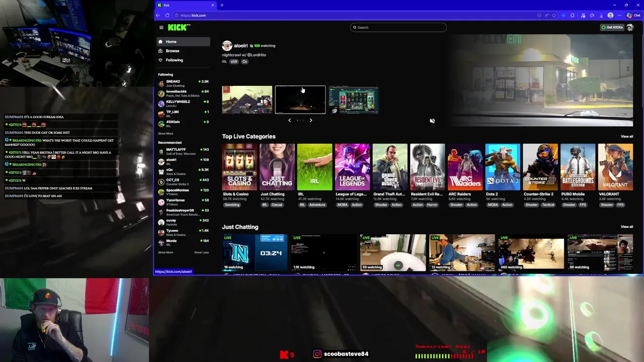Select Following in Kick sidebar
The width and height of the screenshot is (644, 362).
183,60
